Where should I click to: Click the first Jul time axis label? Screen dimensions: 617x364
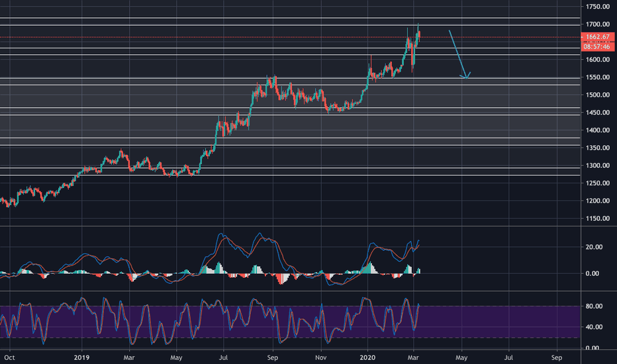[x=224, y=357]
